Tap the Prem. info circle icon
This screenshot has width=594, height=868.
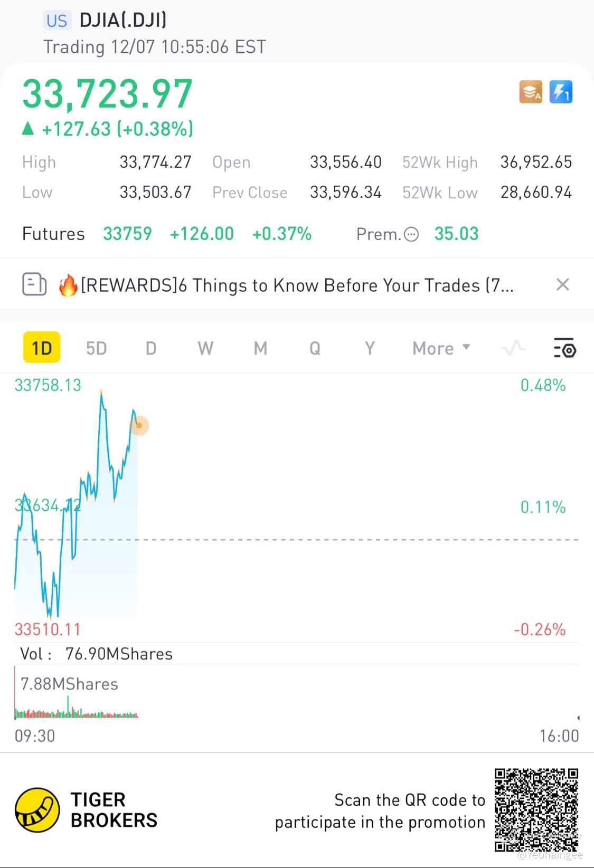(411, 234)
